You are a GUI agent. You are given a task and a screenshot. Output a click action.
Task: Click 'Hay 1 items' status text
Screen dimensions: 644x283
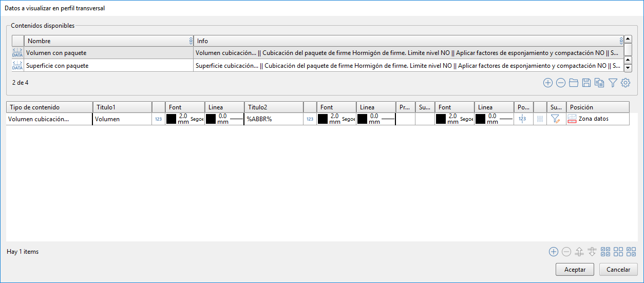(x=23, y=252)
